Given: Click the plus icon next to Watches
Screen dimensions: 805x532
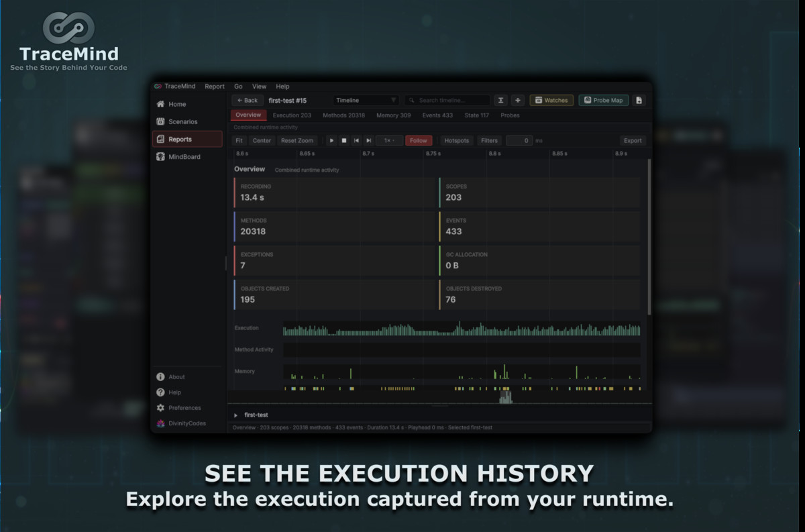Looking at the screenshot, I should coord(517,100).
